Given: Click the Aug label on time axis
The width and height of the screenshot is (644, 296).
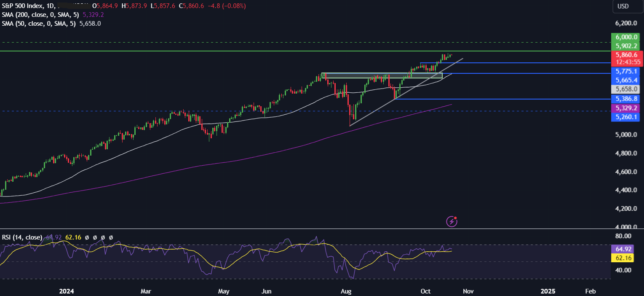Looking at the screenshot, I should [346, 291].
